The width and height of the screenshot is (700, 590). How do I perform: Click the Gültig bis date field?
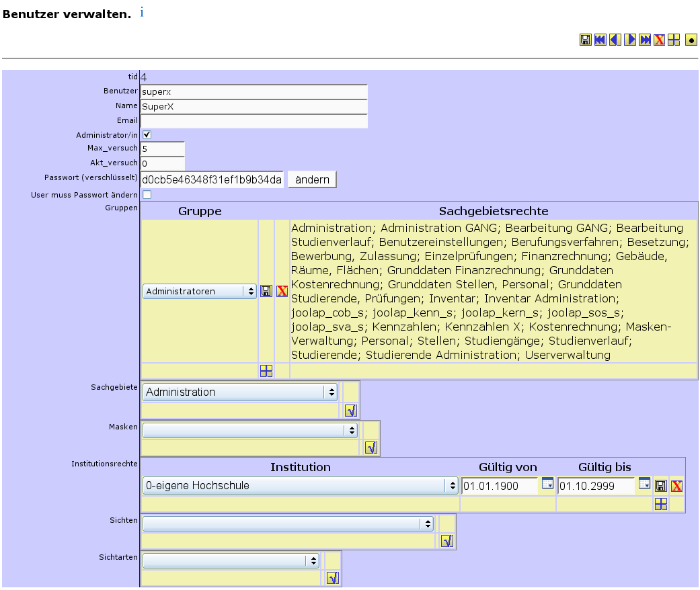(x=596, y=485)
